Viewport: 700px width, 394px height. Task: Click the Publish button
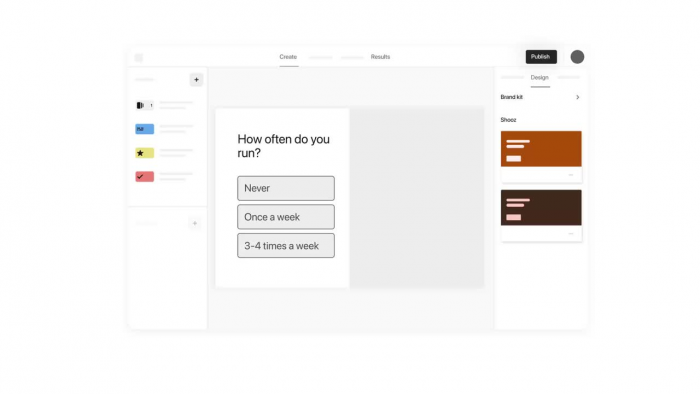541,57
